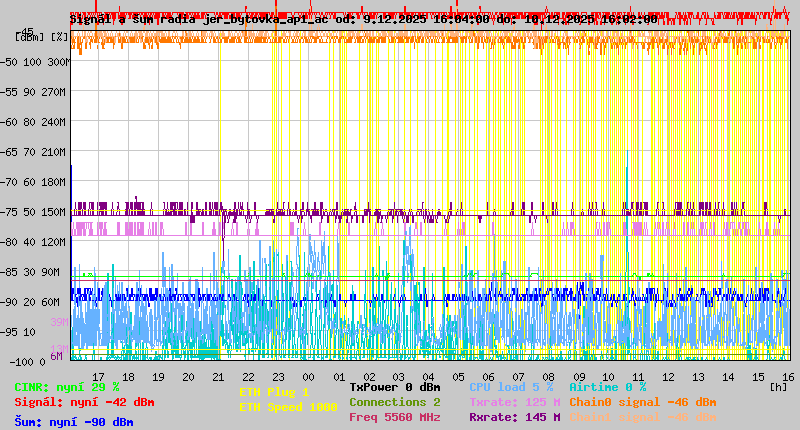800x430 pixels.
Task: Click the green Connections 2 legend entry
Action: tap(394, 402)
